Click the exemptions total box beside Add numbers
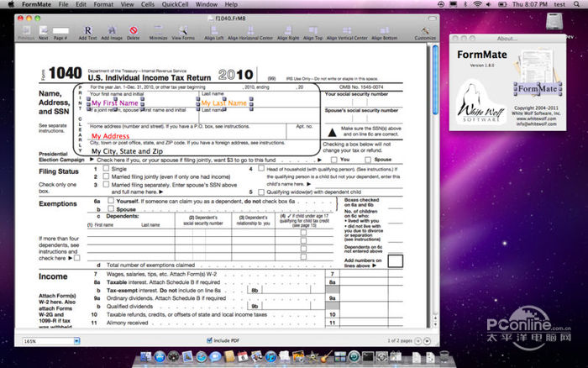 [x=396, y=261]
